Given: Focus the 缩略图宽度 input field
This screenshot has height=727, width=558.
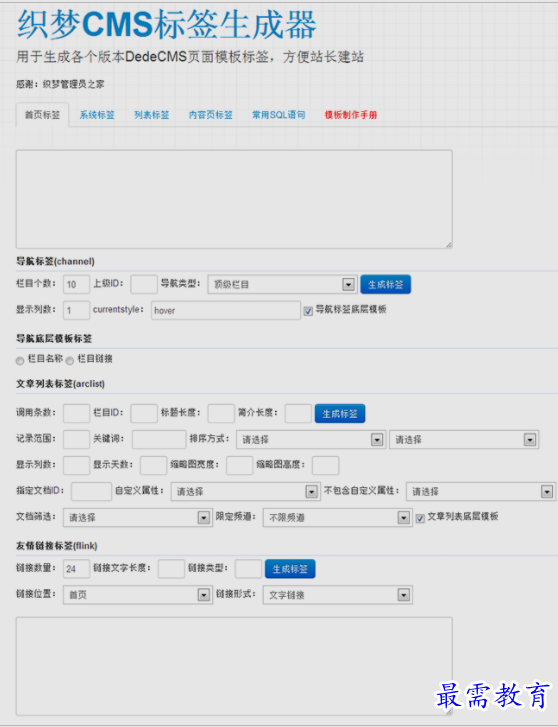Looking at the screenshot, I should pos(239,465).
